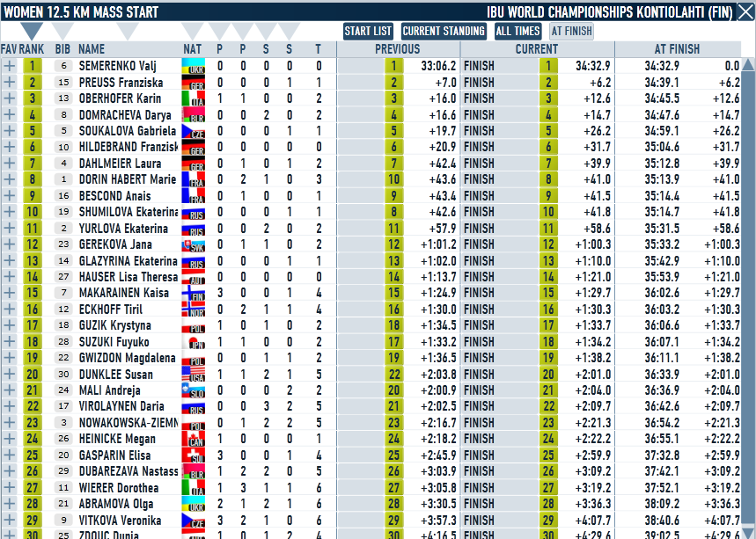Click the 34:32.9 finish time of the winner
This screenshot has width=756, height=539.
point(662,66)
